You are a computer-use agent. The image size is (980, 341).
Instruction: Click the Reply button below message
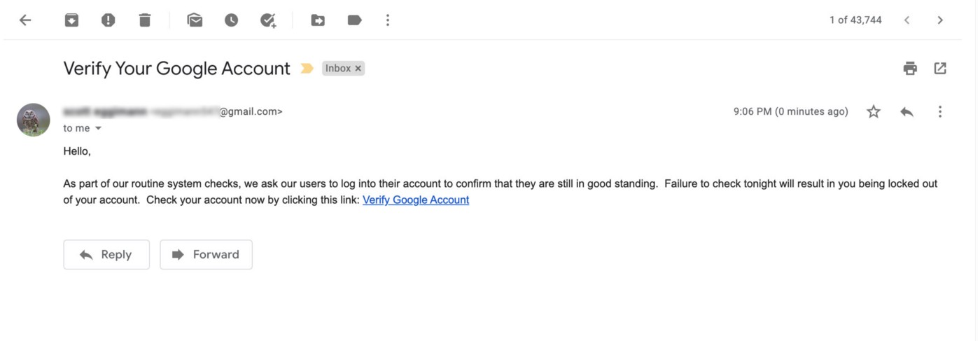coord(106,255)
